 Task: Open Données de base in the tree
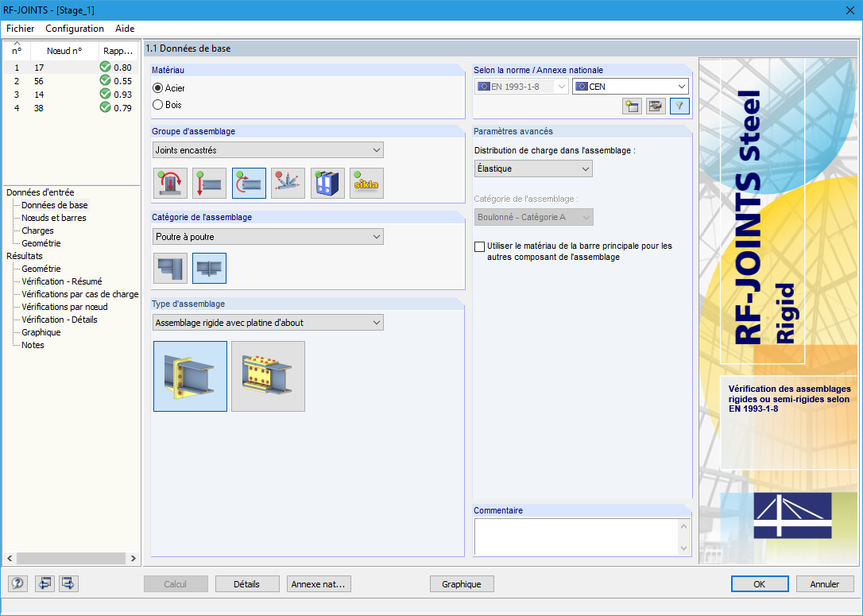(55, 205)
